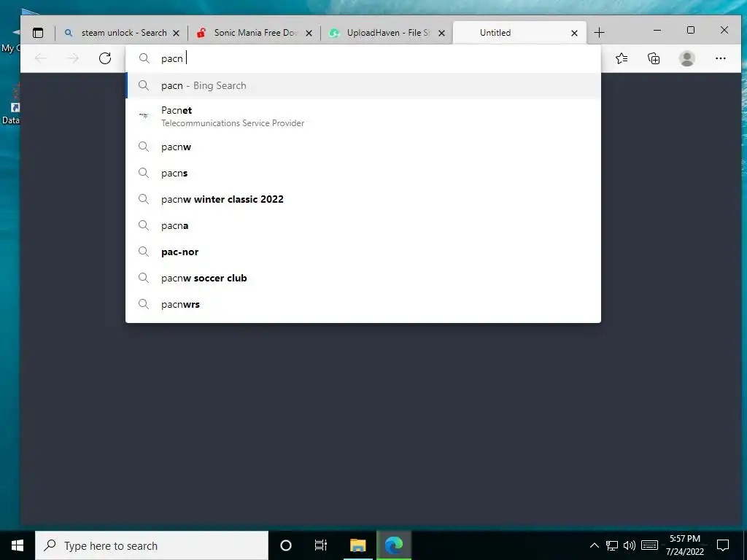Image resolution: width=747 pixels, height=560 pixels.
Task: Close the steam unlock - Search tab
Action: (176, 33)
